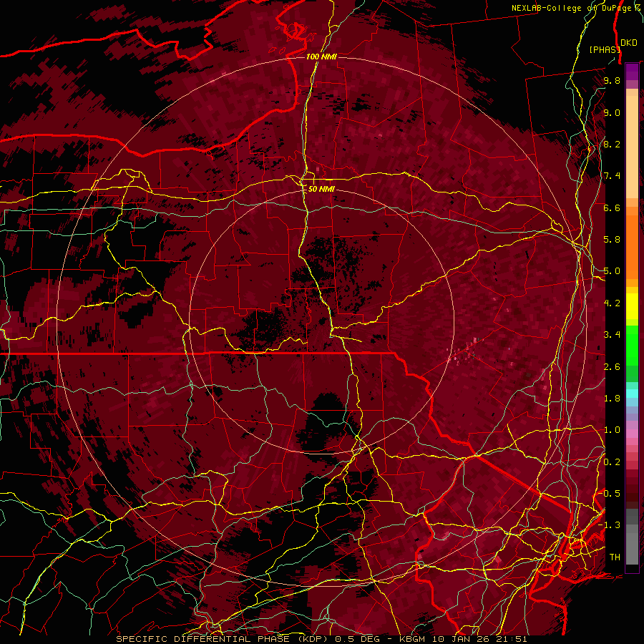Pick the purple band at legend top
Viewport: 644px width, 644px height.
632,72
